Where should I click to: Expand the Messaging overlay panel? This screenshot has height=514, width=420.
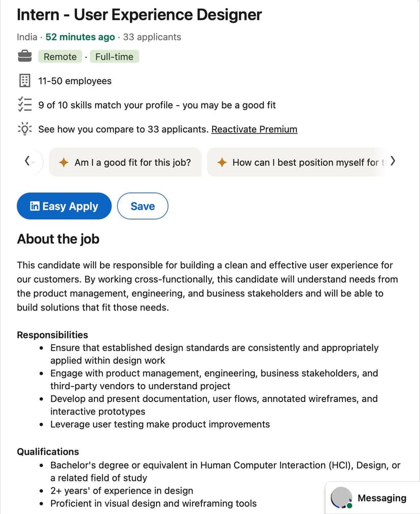coord(381,498)
